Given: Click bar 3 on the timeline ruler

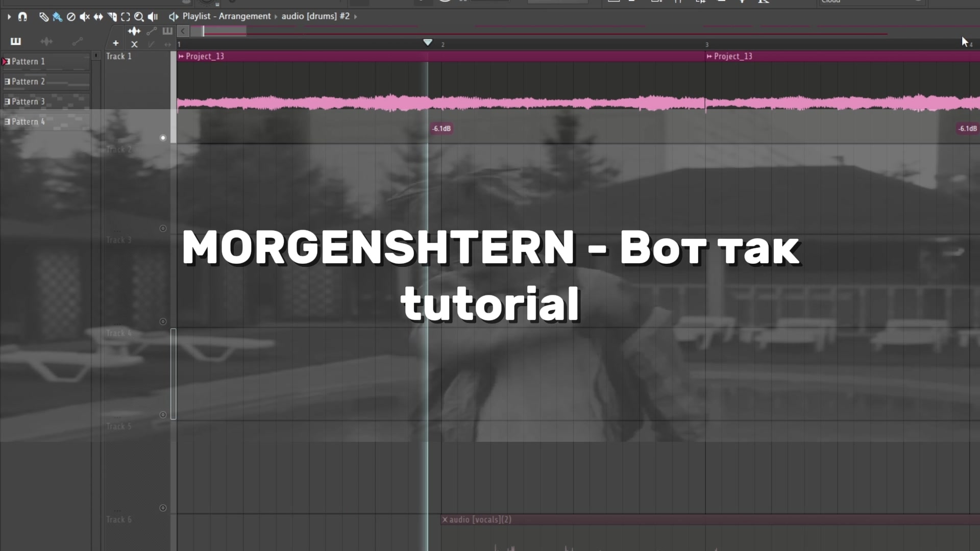Looking at the screenshot, I should click(x=707, y=45).
